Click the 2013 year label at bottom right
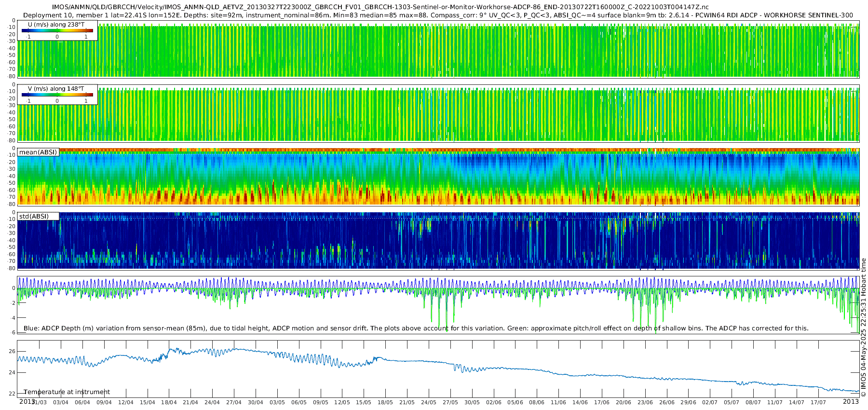The image size is (868, 410). click(x=851, y=401)
